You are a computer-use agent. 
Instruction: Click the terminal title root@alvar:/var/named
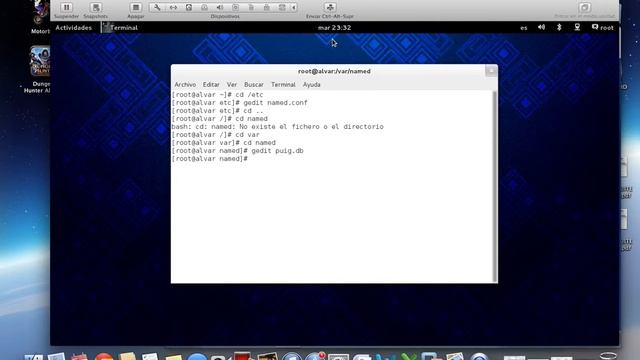coord(334,71)
